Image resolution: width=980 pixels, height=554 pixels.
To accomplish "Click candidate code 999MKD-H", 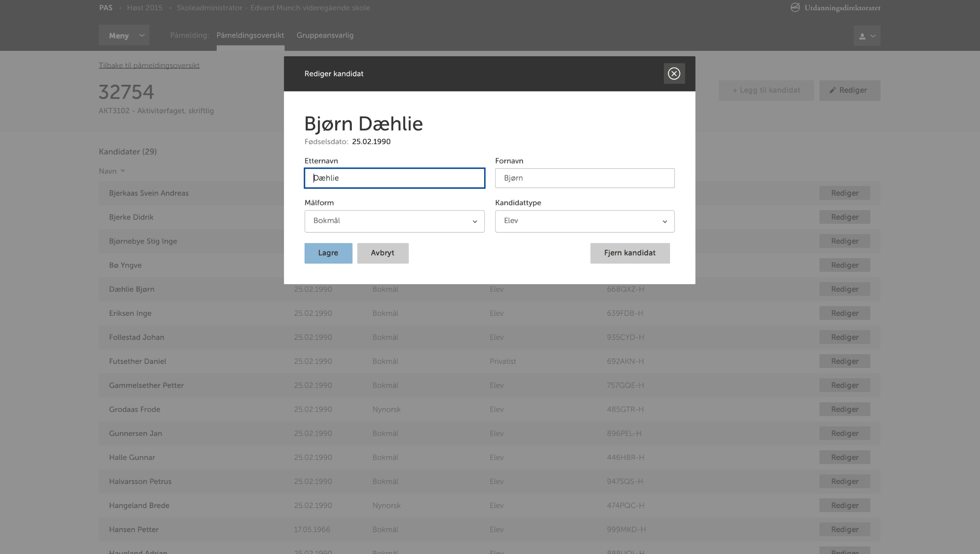I will (x=626, y=529).
